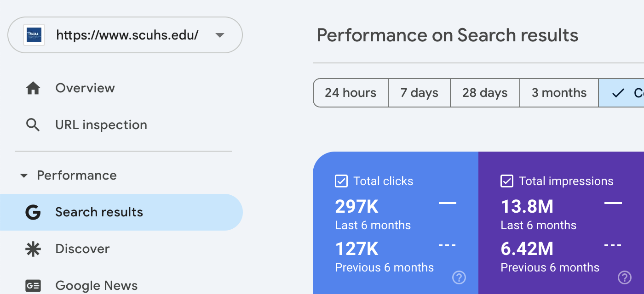Open the Overview page link
The image size is (644, 294).
(x=85, y=88)
